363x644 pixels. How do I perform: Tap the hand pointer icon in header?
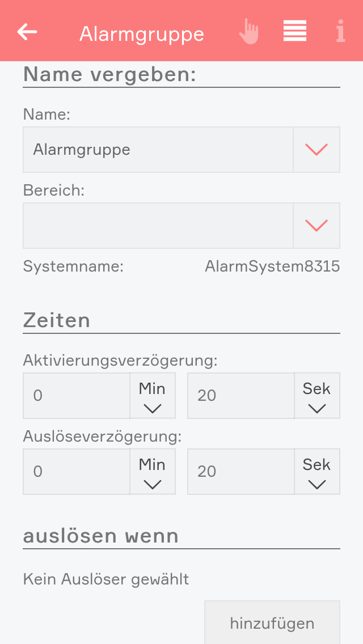pyautogui.click(x=248, y=32)
